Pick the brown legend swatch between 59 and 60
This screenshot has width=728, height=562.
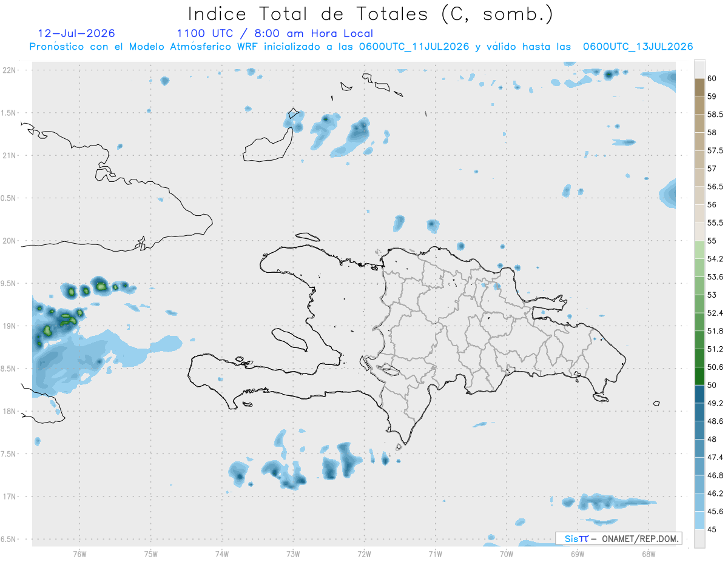click(699, 87)
